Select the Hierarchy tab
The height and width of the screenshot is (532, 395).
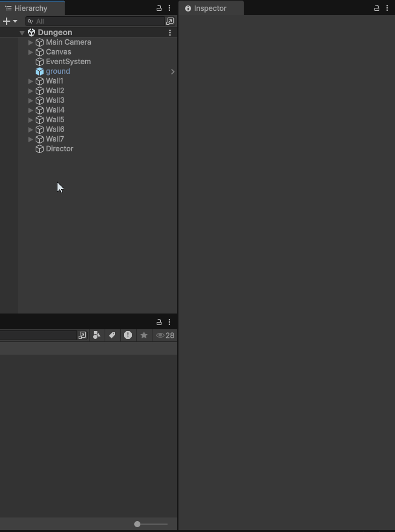30,8
